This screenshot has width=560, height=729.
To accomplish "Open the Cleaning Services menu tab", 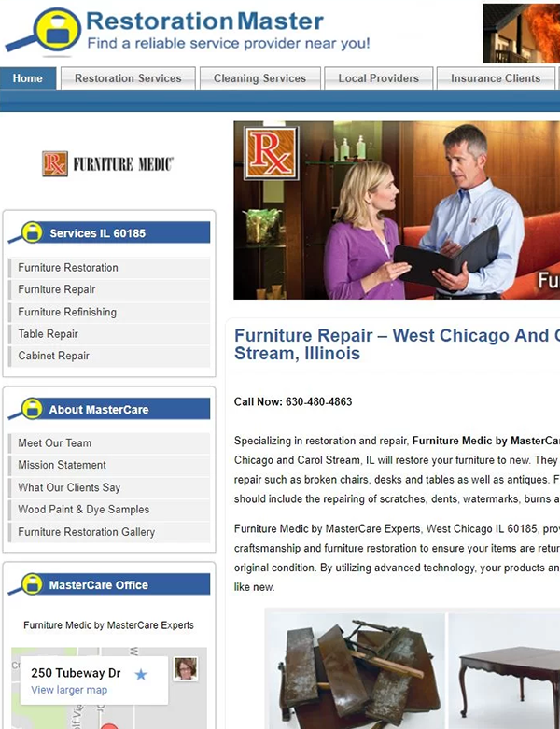I will click(x=259, y=78).
